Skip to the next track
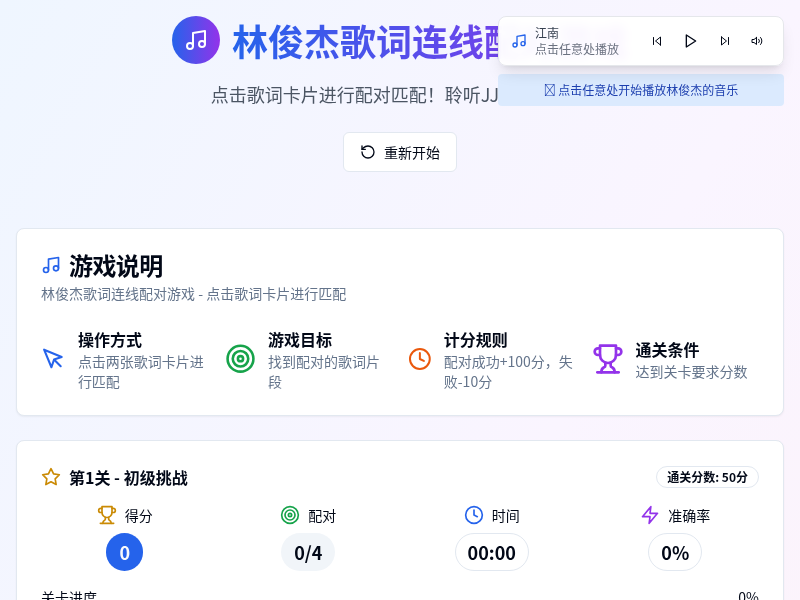Screen dimensions: 800x600 click(x=724, y=41)
